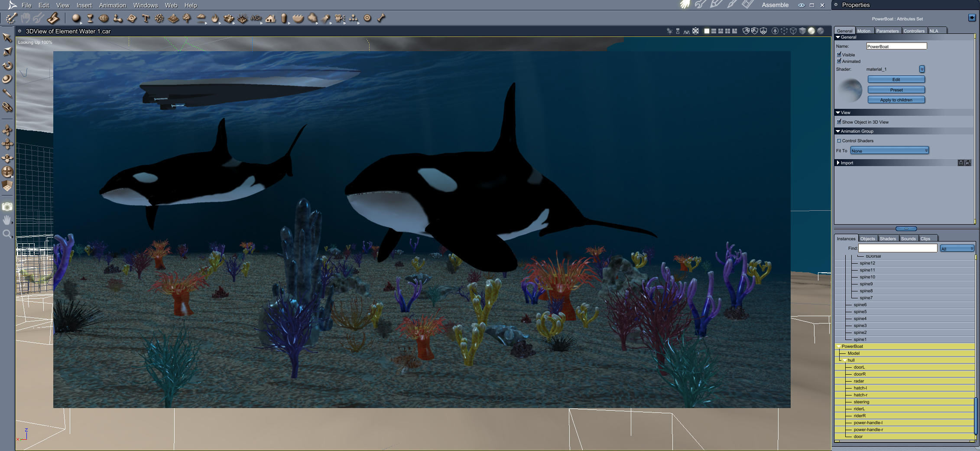The height and width of the screenshot is (451, 980).
Task: Insert a text object with T icon
Action: [146, 18]
